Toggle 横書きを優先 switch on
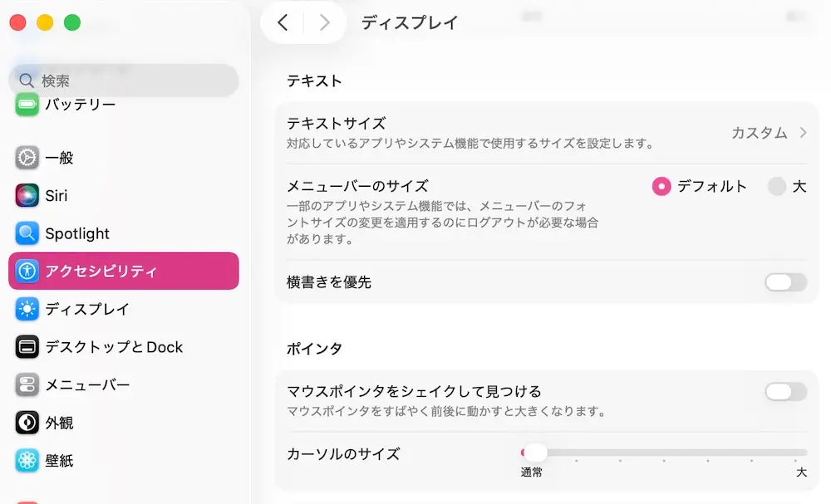Viewport: 831px width, 504px height. tap(784, 282)
